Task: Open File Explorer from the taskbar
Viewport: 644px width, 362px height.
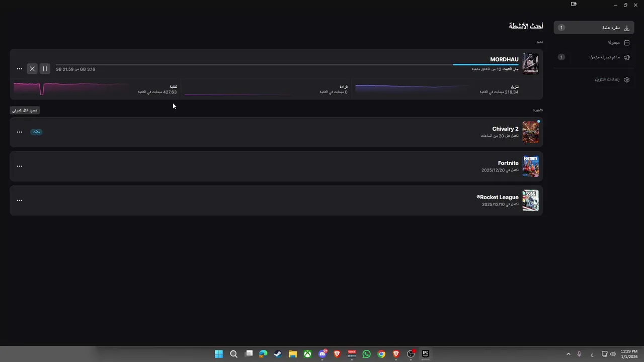Action: pyautogui.click(x=293, y=354)
